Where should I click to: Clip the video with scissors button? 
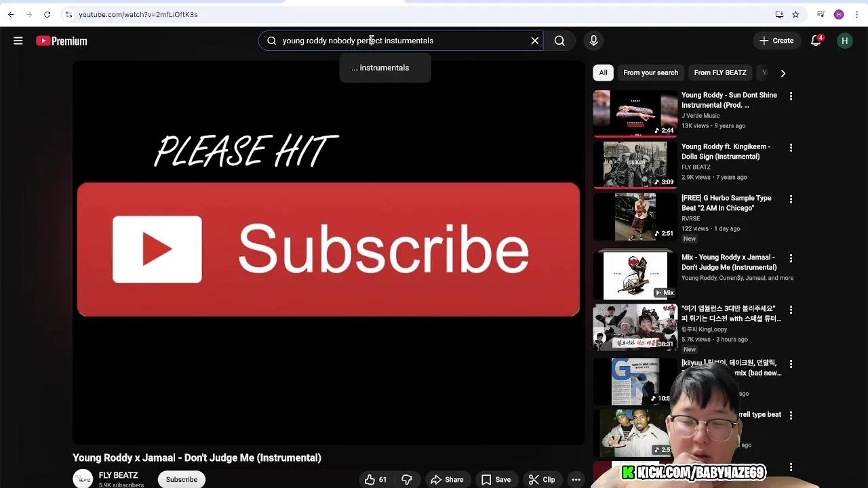click(542, 479)
